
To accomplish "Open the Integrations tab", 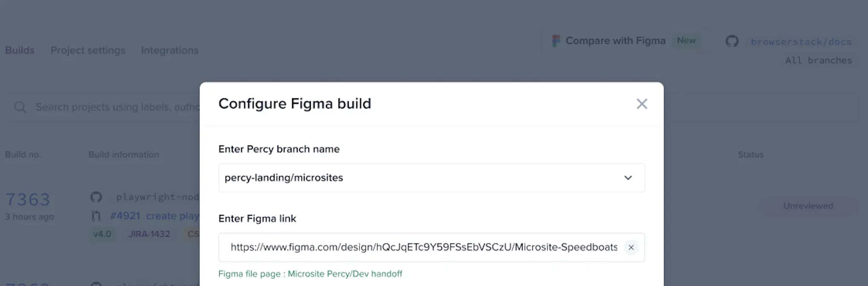I will tap(170, 50).
